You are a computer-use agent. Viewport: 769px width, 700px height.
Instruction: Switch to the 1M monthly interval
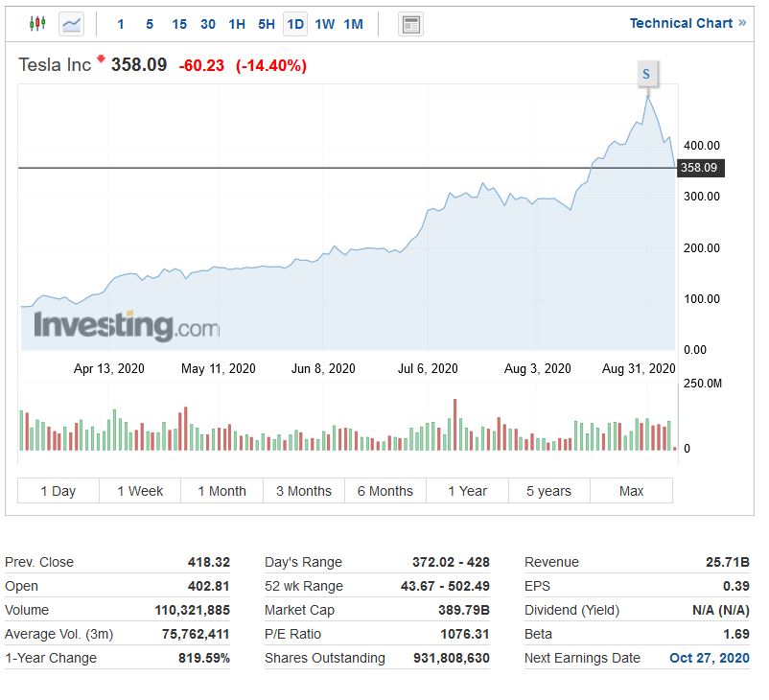[353, 24]
